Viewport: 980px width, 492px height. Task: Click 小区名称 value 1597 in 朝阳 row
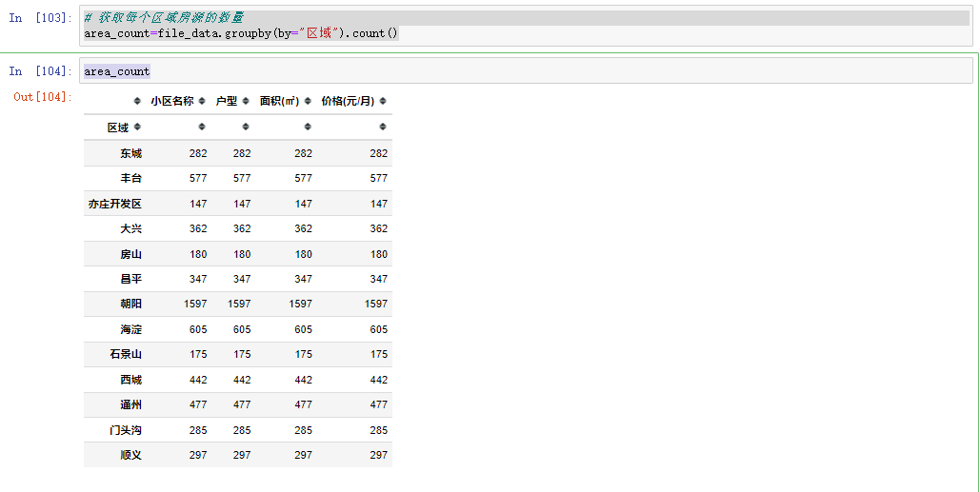tap(195, 305)
